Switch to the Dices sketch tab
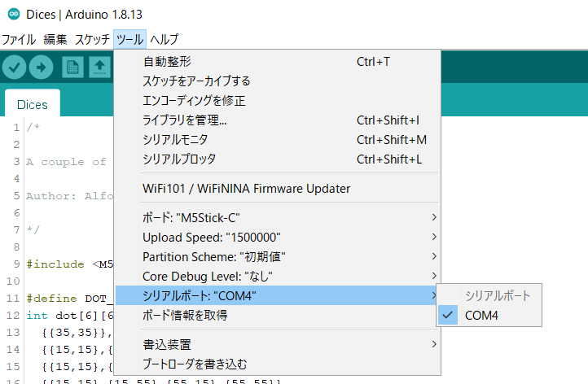This screenshot has width=588, height=384. coord(33,104)
